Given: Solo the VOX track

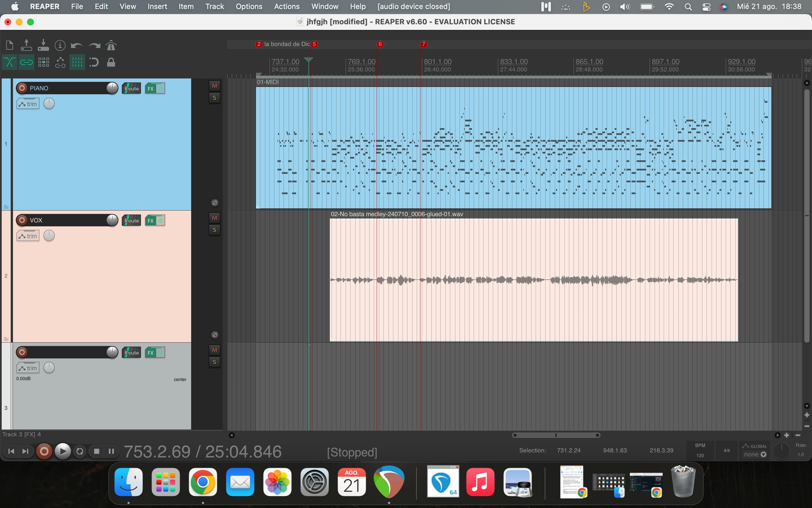Looking at the screenshot, I should tap(214, 230).
